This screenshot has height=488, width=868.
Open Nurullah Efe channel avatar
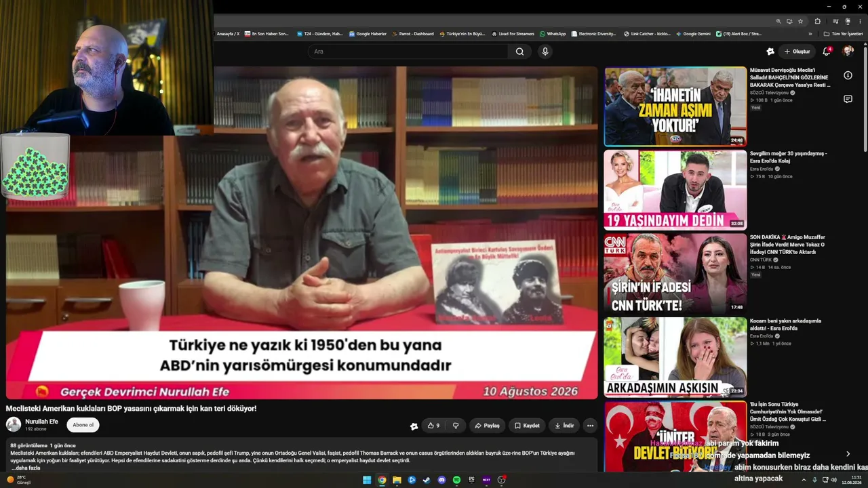(x=14, y=425)
